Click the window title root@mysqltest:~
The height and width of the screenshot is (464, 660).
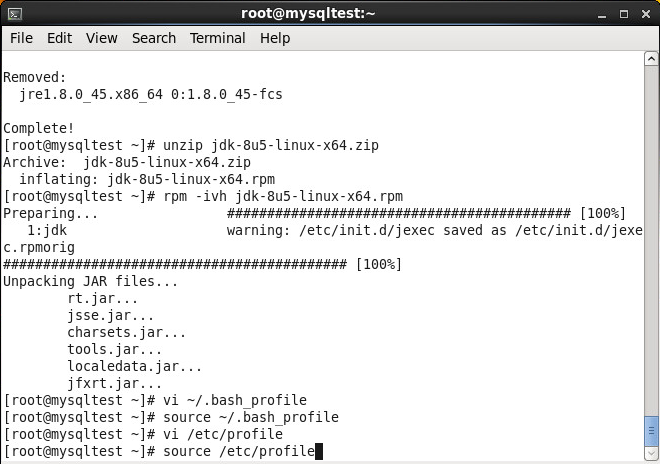coord(308,14)
